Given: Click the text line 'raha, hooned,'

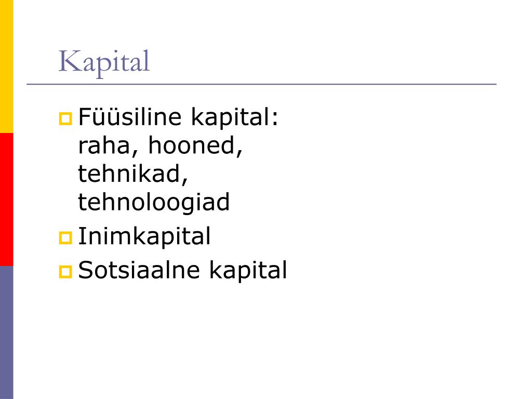Looking at the screenshot, I should click(161, 146).
